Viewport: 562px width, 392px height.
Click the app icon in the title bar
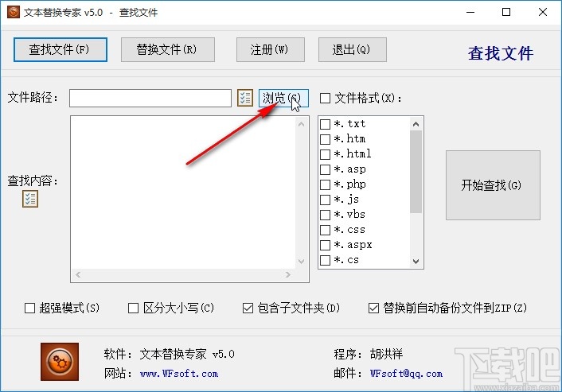[x=14, y=12]
